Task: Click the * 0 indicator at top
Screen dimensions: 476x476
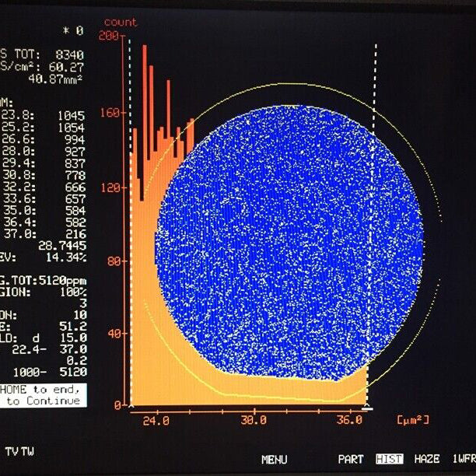Action: (73, 30)
